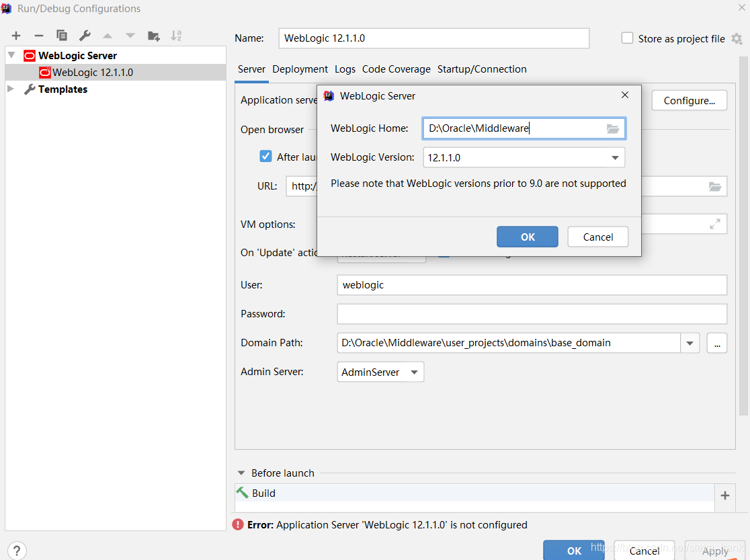This screenshot has width=750, height=560.
Task: Click OK in WebLogic Server dialog
Action: click(527, 237)
